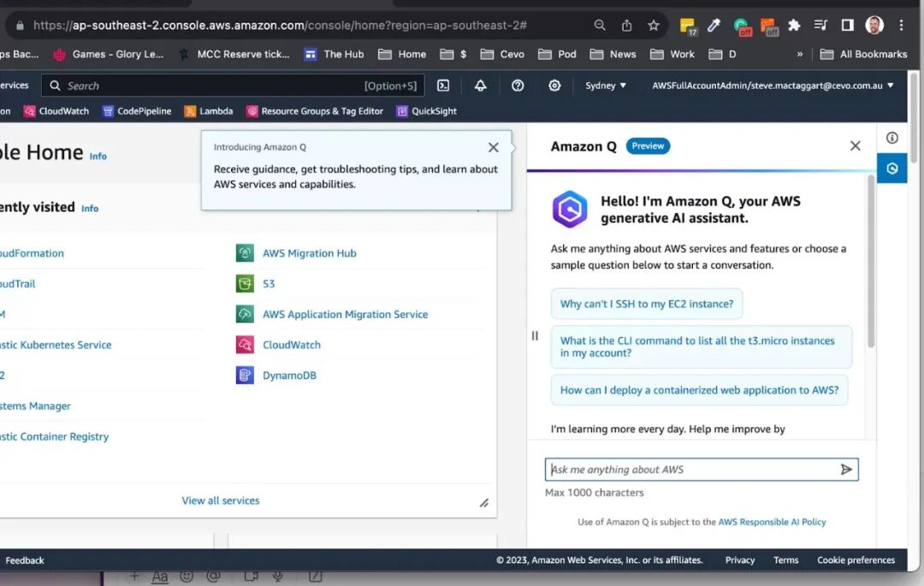Open the All Bookmarks folder
The height and width of the screenshot is (586, 924).
click(864, 54)
